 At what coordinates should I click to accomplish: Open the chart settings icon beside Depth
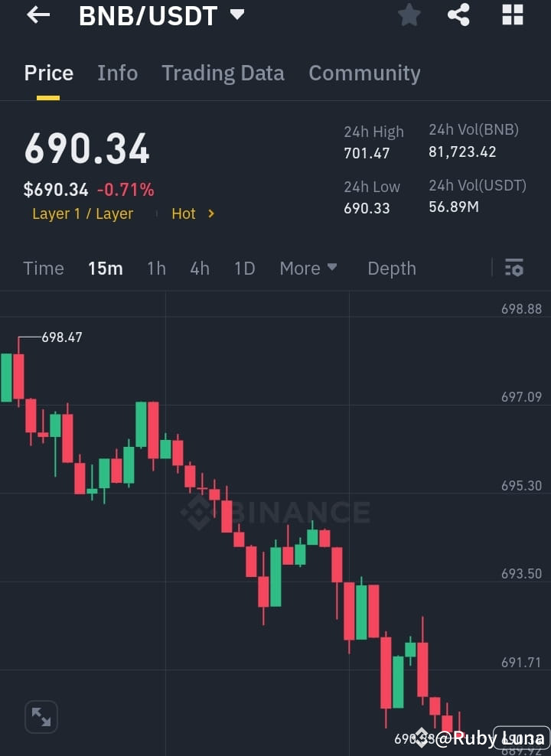click(x=514, y=268)
